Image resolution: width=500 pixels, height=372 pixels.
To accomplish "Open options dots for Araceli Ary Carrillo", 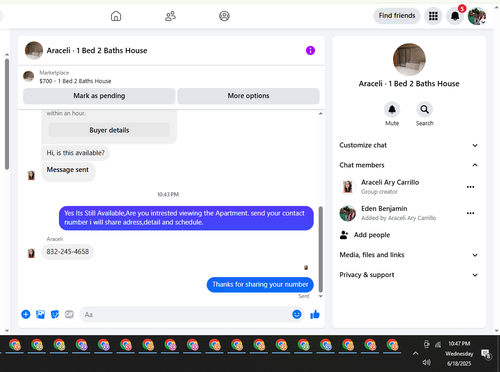I will (x=470, y=187).
